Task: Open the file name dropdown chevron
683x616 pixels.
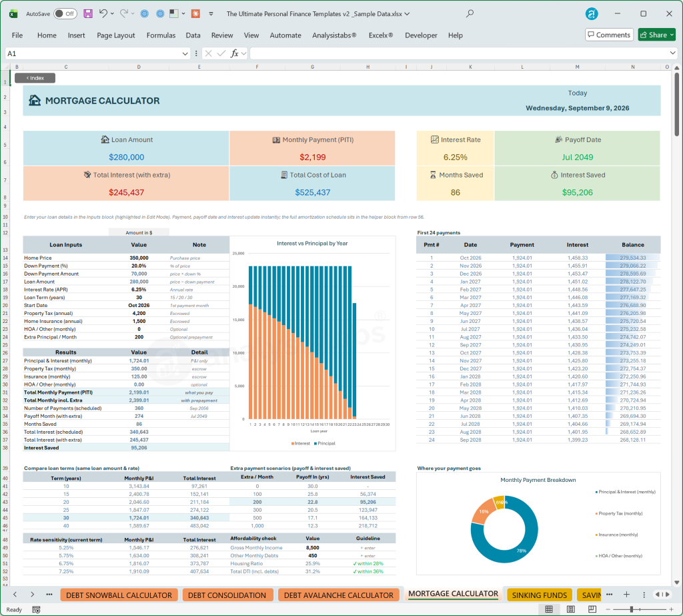Action: (408, 13)
